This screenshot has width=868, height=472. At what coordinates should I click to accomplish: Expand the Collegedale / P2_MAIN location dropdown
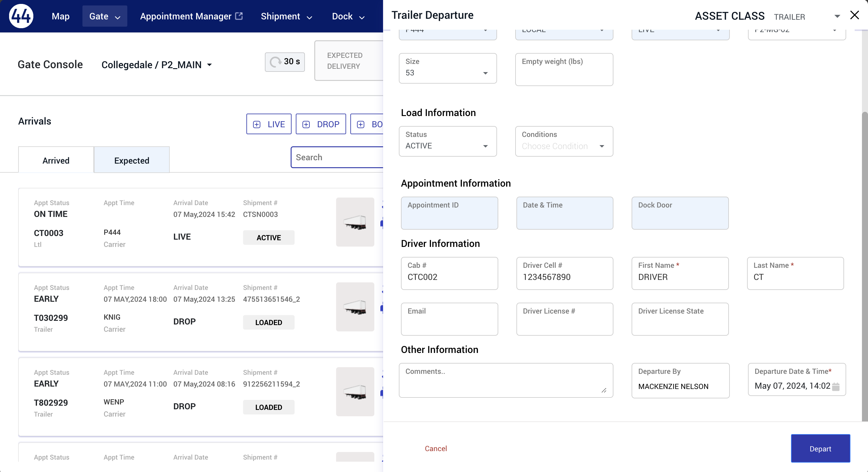157,65
